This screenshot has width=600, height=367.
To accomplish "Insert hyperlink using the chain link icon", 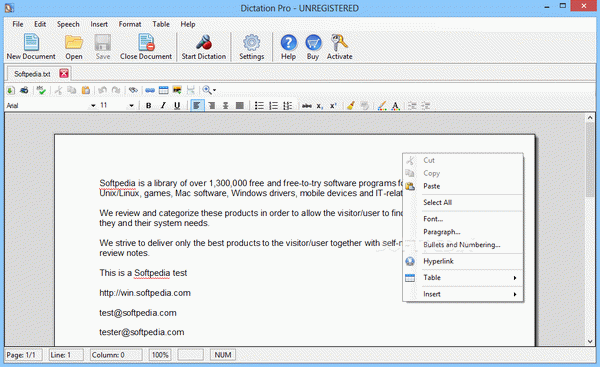I will coord(150,90).
